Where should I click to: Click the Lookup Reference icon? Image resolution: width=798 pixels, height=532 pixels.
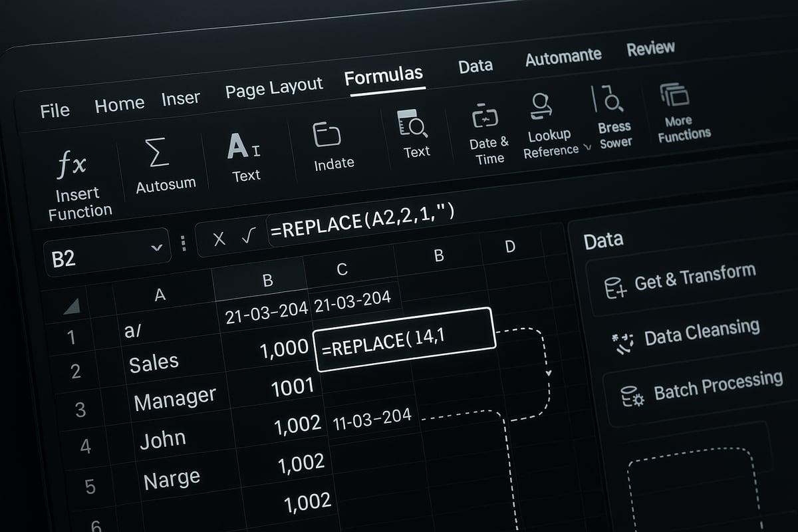[542, 106]
